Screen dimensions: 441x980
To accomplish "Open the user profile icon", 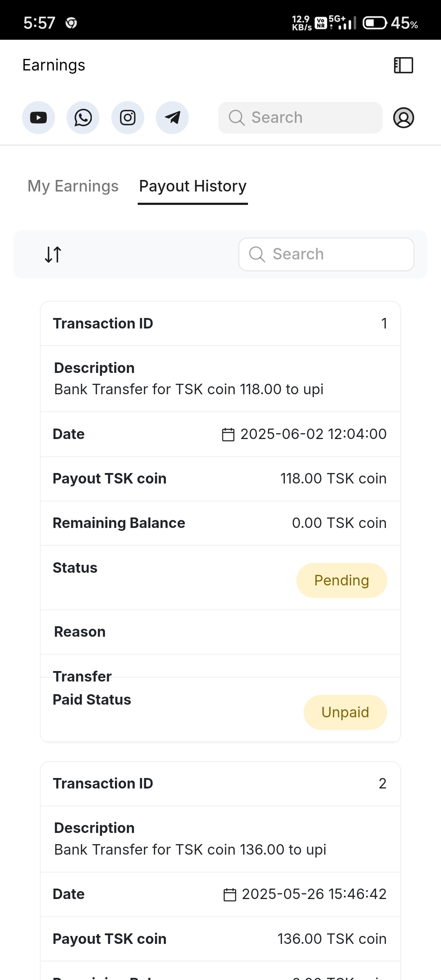I will pos(403,117).
